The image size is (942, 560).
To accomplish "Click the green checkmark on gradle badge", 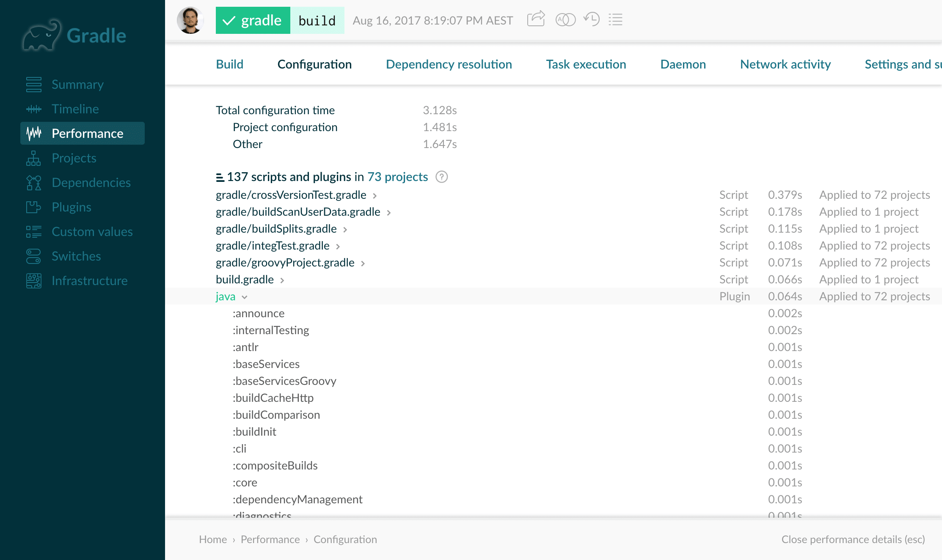I will pos(229,21).
